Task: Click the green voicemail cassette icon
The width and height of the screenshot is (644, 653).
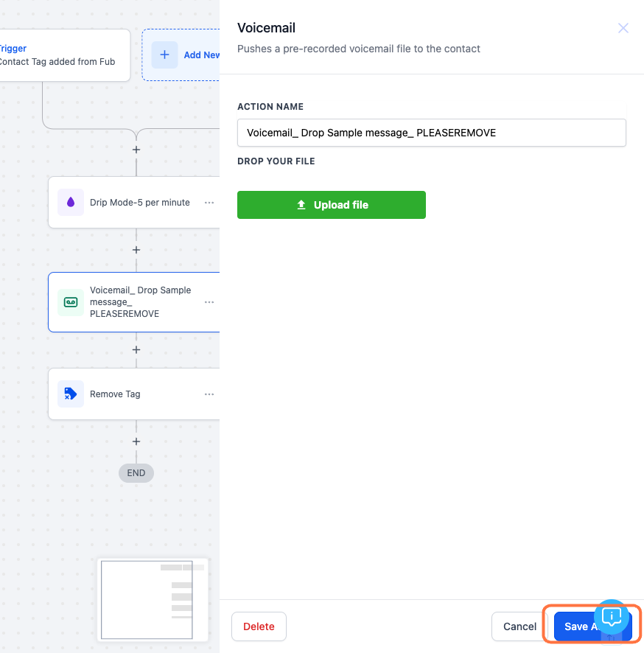Action: (71, 302)
